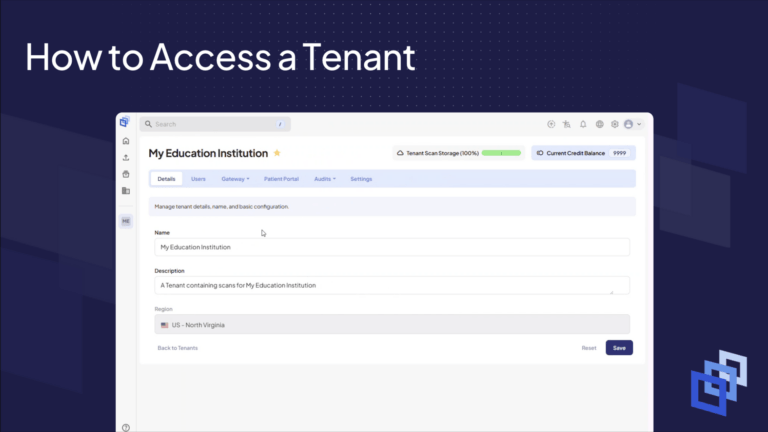The height and width of the screenshot is (432, 768).
Task: Click the circled plus icon in top bar
Action: [x=551, y=124]
